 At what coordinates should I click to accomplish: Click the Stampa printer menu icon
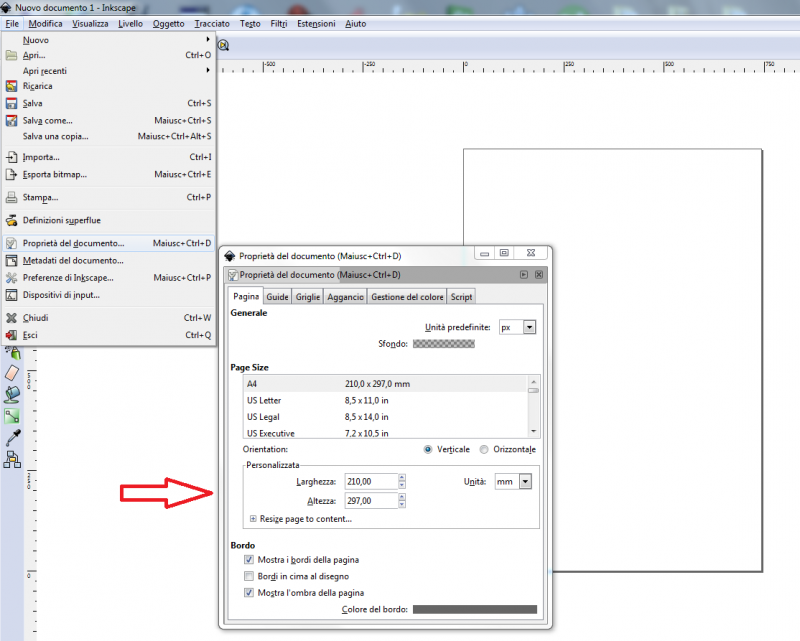pos(12,197)
